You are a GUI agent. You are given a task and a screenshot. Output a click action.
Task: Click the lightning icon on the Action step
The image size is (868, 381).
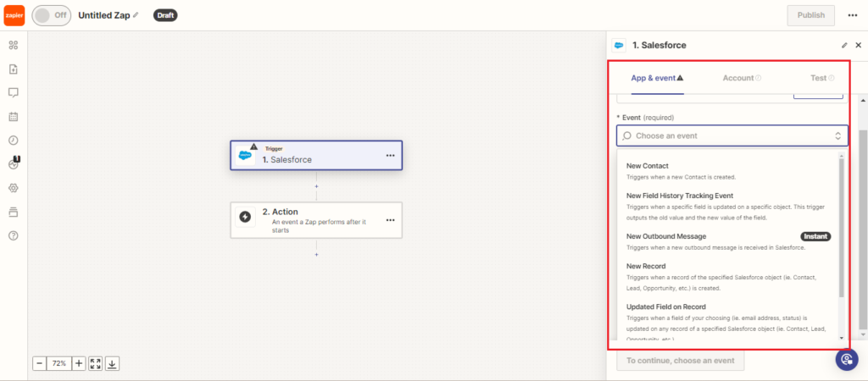[245, 218]
